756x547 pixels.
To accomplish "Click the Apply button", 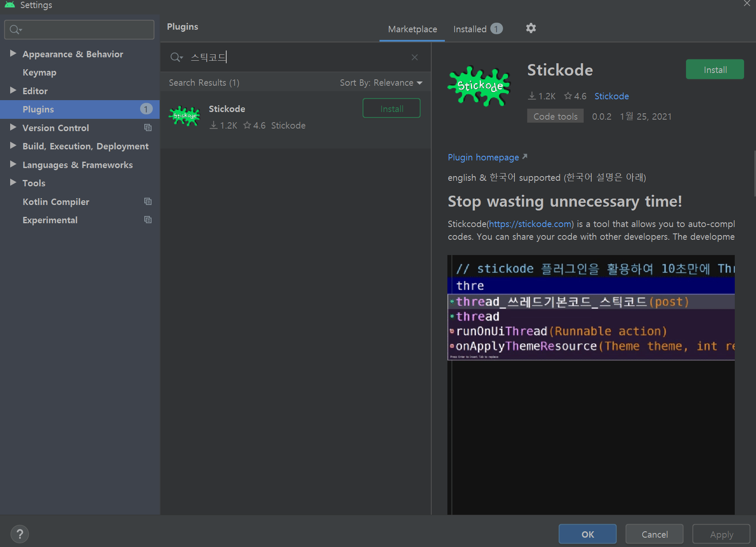I will [x=721, y=534].
